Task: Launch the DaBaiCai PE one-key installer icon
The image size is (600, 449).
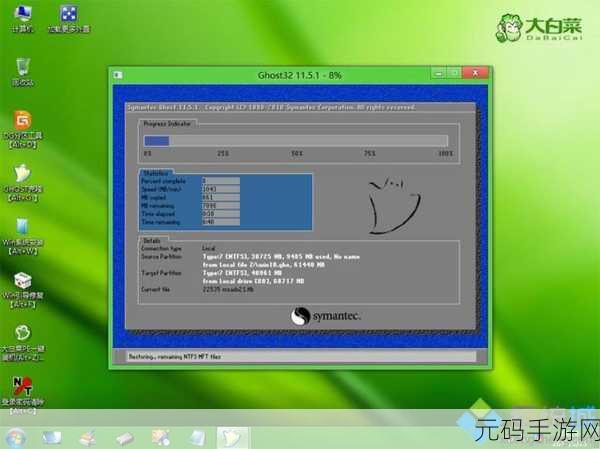Action: click(23, 343)
